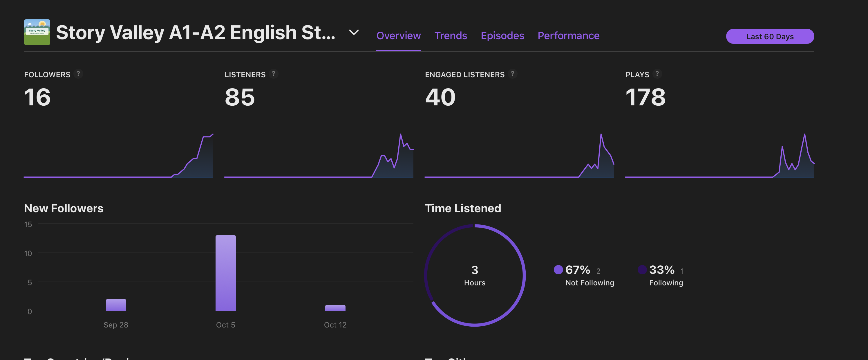
Task: Click the Plays sparkline chart
Action: pyautogui.click(x=719, y=155)
